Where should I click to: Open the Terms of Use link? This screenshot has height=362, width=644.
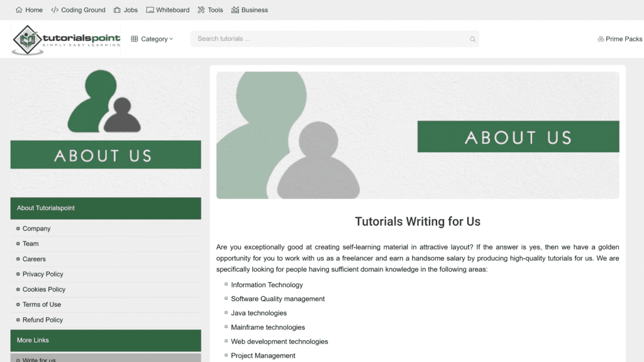[42, 305]
